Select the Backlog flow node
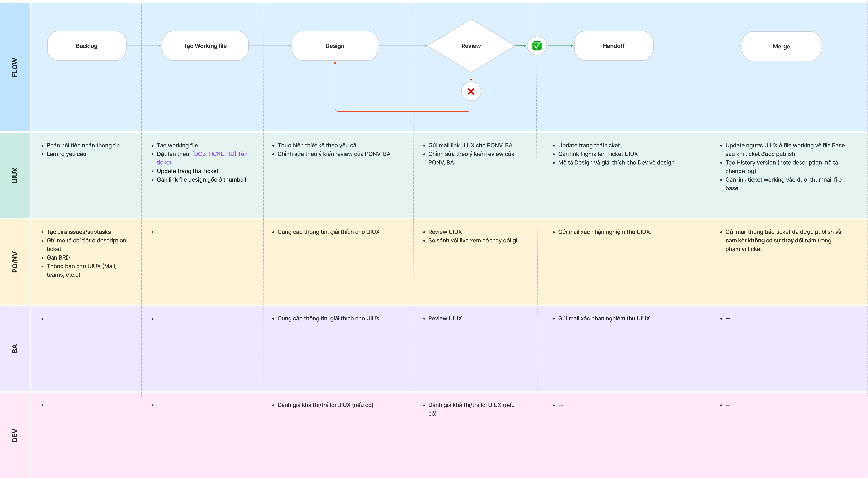The image size is (868, 478). [x=87, y=46]
